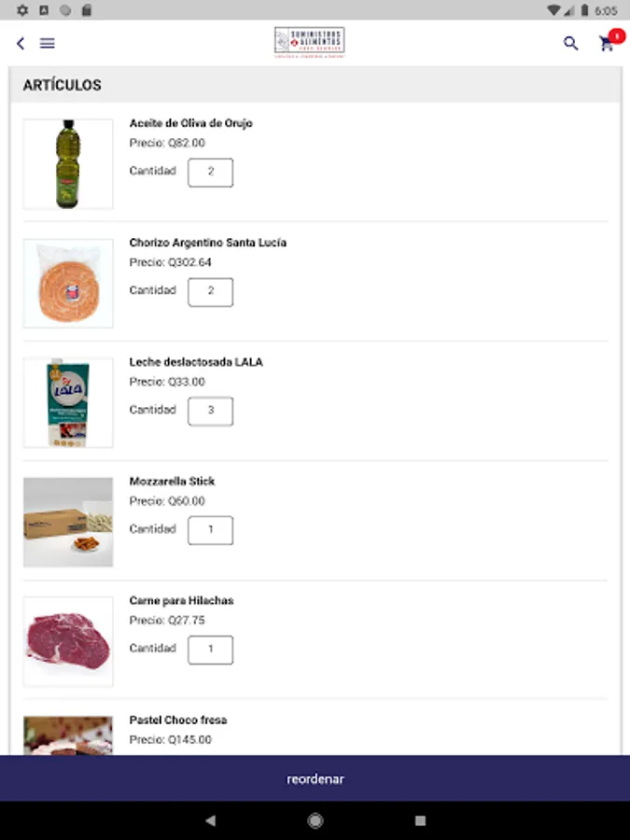Screen dimensions: 630x840
Task: Tap the back arrow icon
Action: [x=21, y=43]
